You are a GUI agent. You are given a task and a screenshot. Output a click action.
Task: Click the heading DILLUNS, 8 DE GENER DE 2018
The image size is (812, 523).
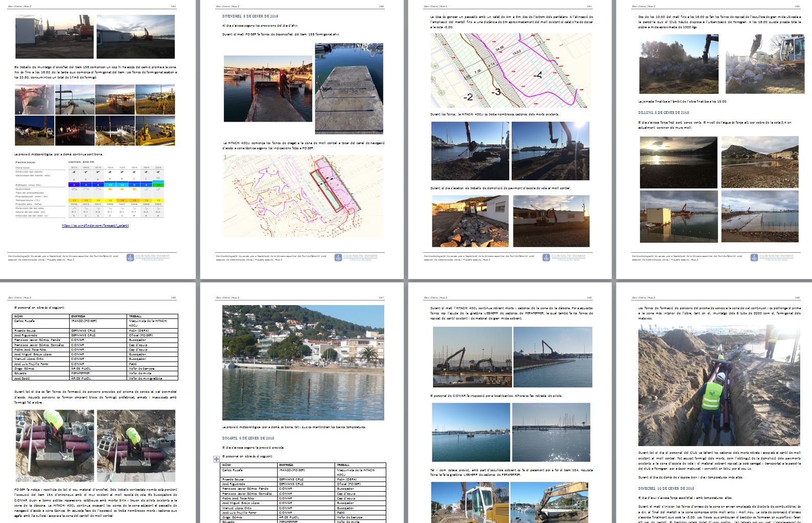(x=663, y=112)
